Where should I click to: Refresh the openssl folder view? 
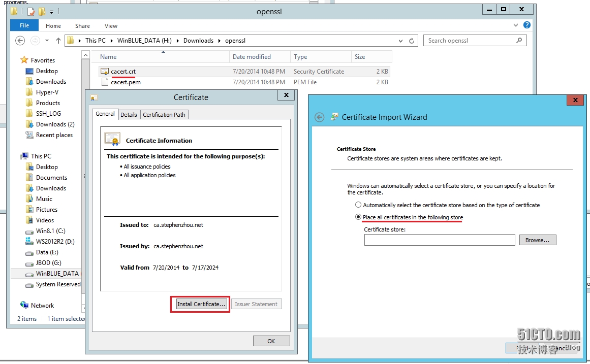412,41
